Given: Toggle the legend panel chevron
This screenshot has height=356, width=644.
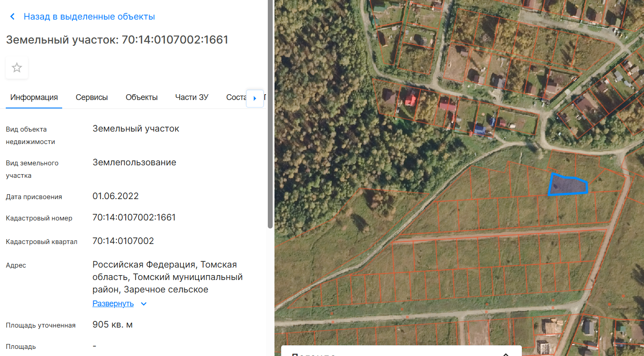Looking at the screenshot, I should 505,354.
